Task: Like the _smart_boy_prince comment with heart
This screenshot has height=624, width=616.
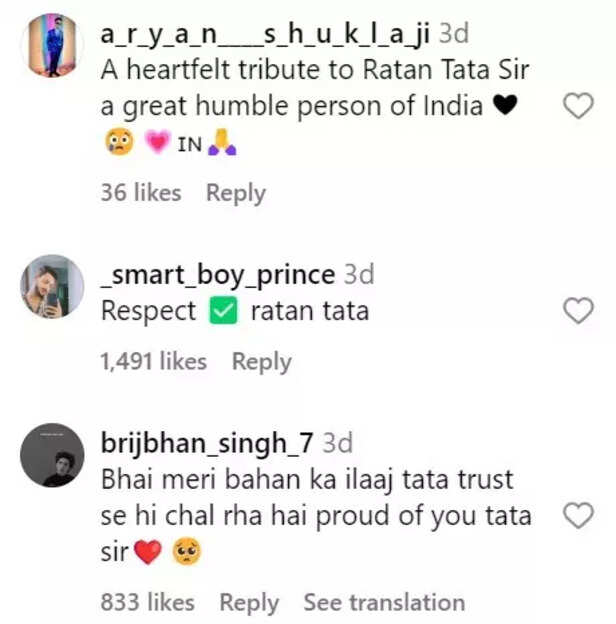Action: pyautogui.click(x=578, y=310)
